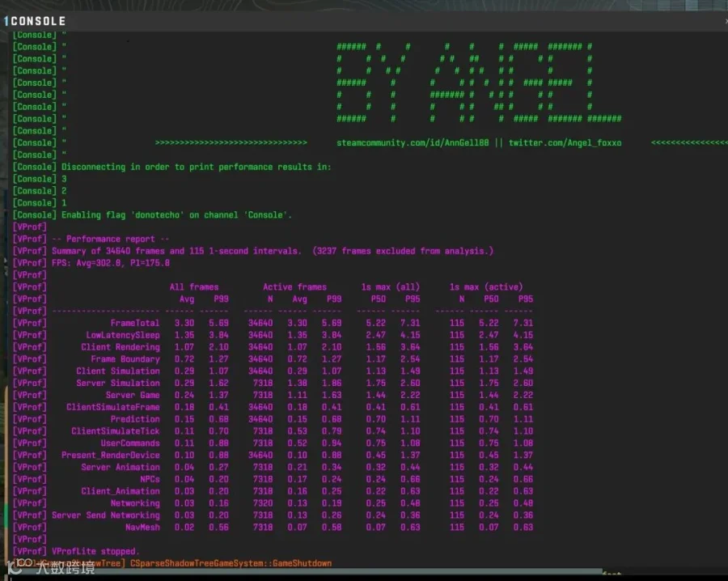728x581 pixels.
Task: Click the CONSOLE window title
Action: tap(38, 21)
